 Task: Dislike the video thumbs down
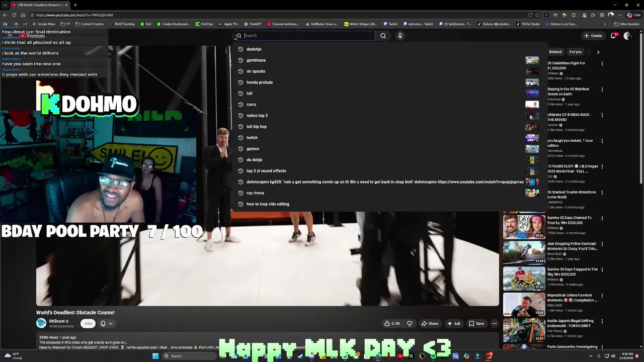[x=409, y=323]
